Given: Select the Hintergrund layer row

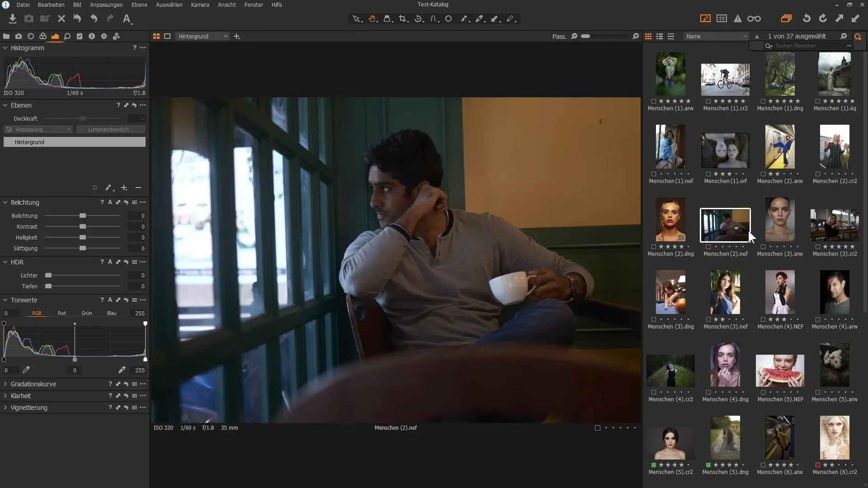Looking at the screenshot, I should click(75, 142).
